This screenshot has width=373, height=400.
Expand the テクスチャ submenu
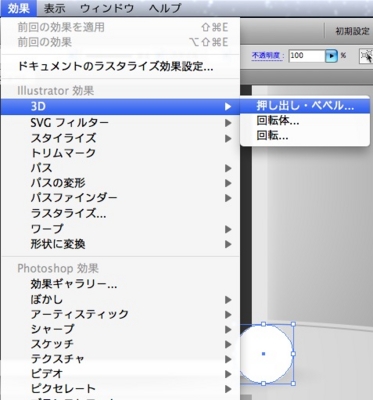tap(120, 359)
